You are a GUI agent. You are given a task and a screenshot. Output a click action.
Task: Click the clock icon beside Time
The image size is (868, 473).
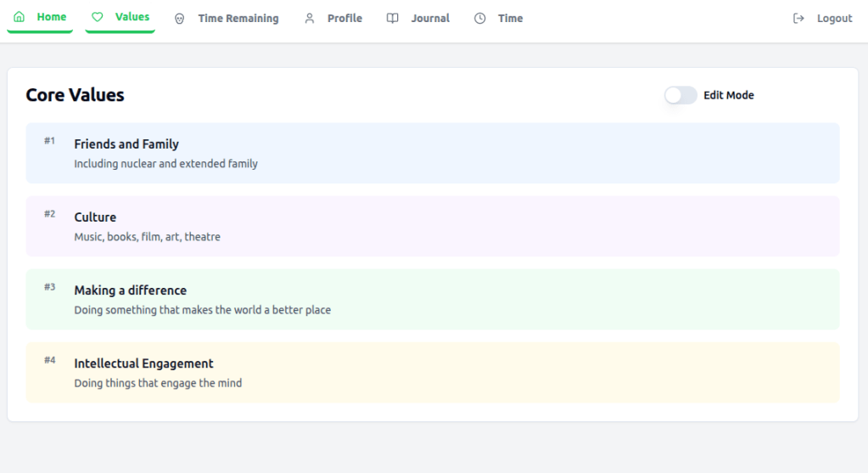point(480,19)
